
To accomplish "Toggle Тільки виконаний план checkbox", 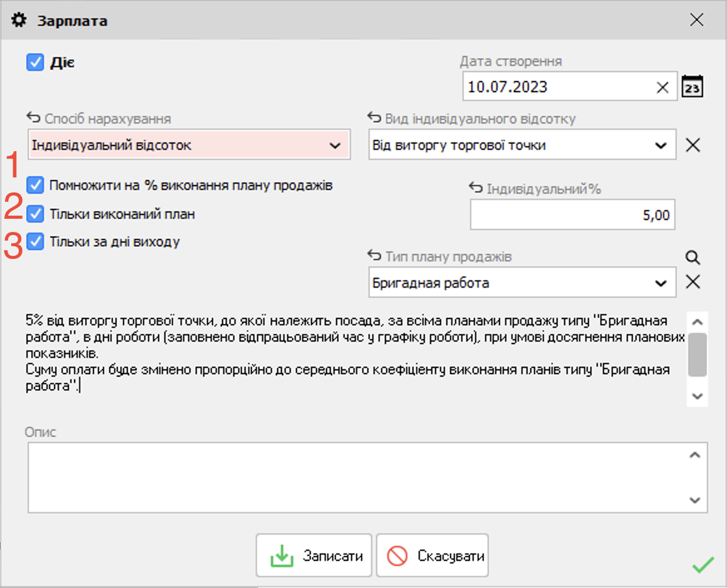I will click(35, 214).
